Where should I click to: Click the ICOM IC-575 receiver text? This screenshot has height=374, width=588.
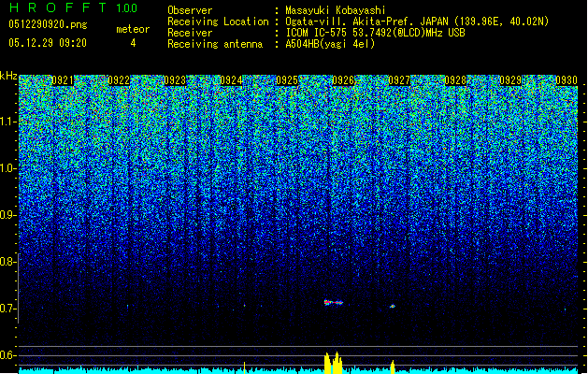pyautogui.click(x=375, y=33)
